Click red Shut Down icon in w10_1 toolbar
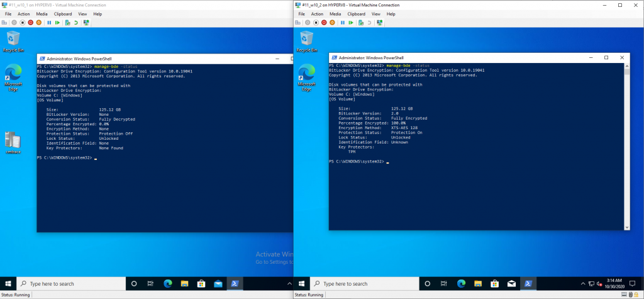This screenshot has width=644, height=299. pos(31,23)
